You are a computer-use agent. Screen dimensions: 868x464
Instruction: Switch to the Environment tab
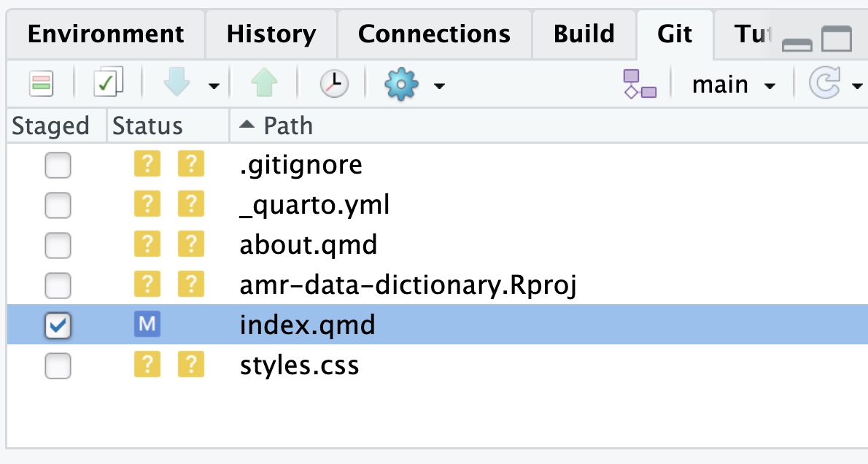pos(106,34)
